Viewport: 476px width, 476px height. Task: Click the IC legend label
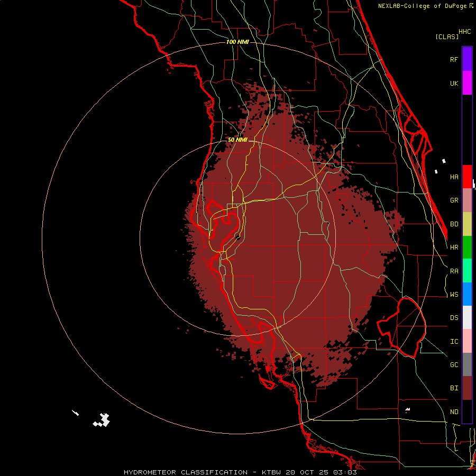point(454,342)
